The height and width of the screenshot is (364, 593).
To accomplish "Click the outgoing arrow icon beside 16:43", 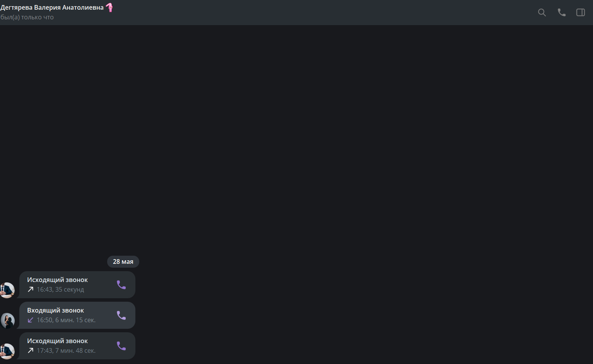I will [x=31, y=289].
